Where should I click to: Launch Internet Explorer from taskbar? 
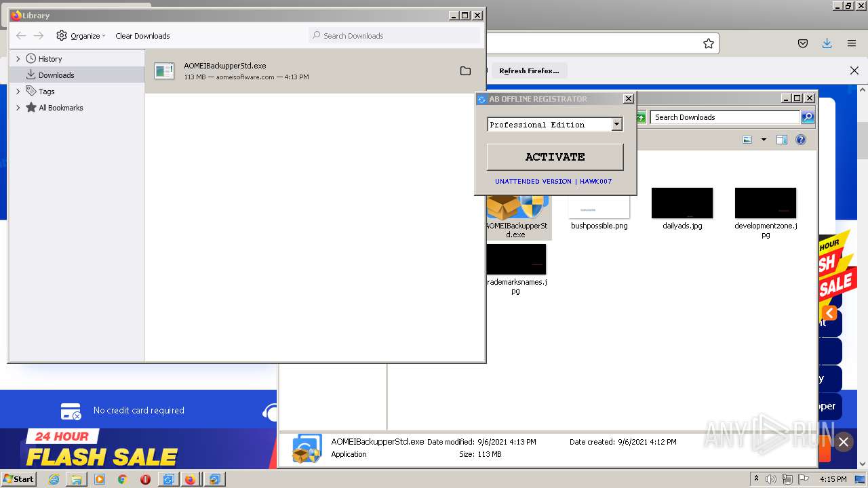[54, 479]
